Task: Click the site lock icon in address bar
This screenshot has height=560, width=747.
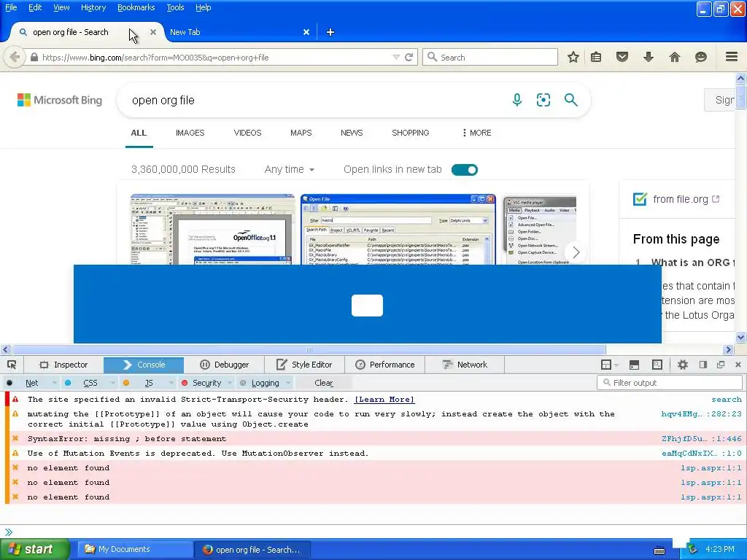Action: tap(34, 57)
